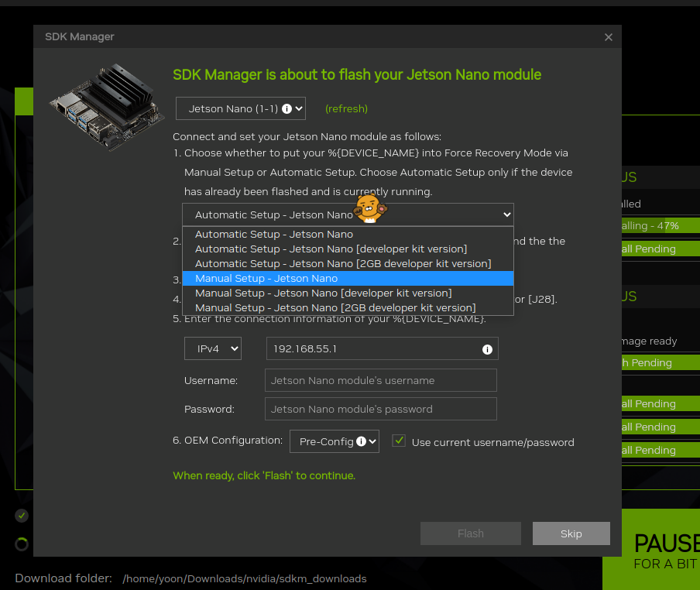Click the info icon in Jetson Nano (1-1) dropdown
This screenshot has height=590, width=700.
(287, 108)
